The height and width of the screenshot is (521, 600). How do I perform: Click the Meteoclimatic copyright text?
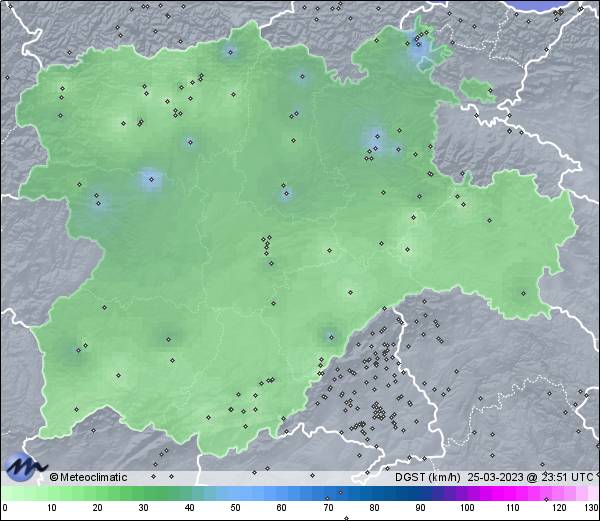pos(88,477)
